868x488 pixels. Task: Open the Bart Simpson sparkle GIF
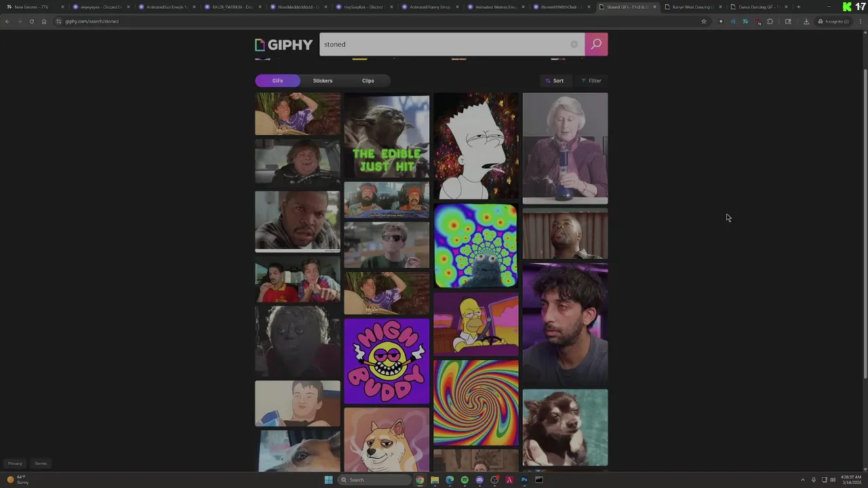(x=475, y=146)
